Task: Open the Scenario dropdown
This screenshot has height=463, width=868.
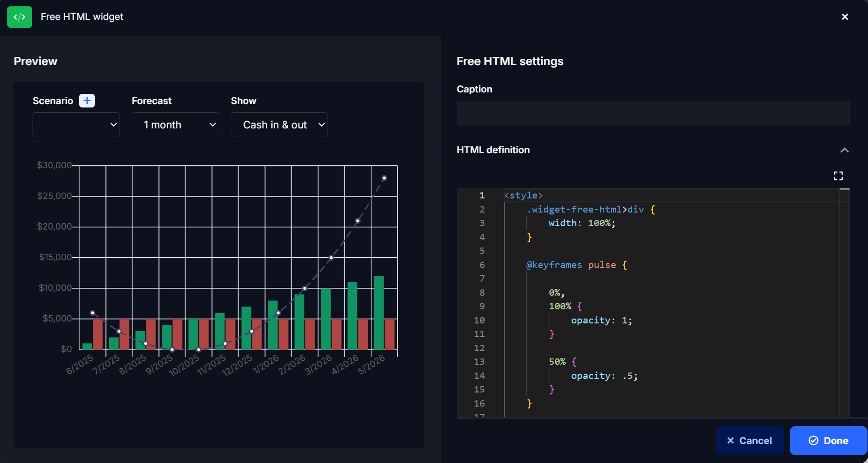Action: [76, 125]
